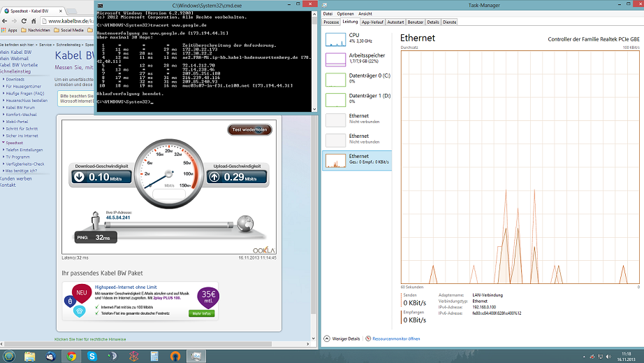The height and width of the screenshot is (363, 644).
Task: Click the cmd.exe window system icon
Action: [100, 6]
